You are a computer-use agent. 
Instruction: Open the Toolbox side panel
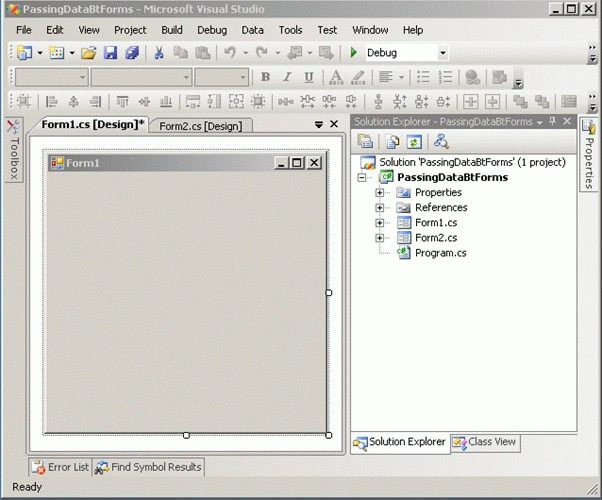point(14,150)
